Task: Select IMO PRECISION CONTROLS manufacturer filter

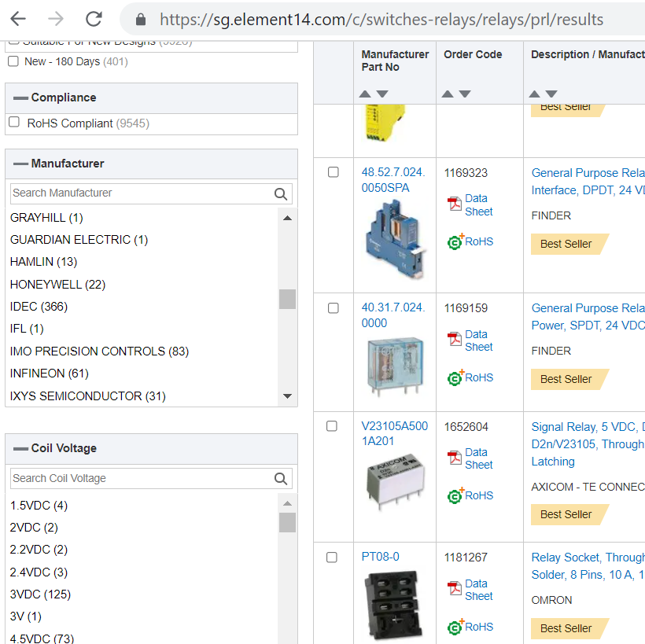Action: tap(100, 351)
